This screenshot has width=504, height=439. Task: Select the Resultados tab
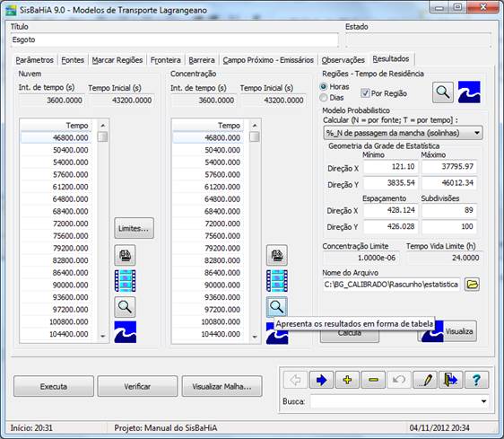(391, 59)
